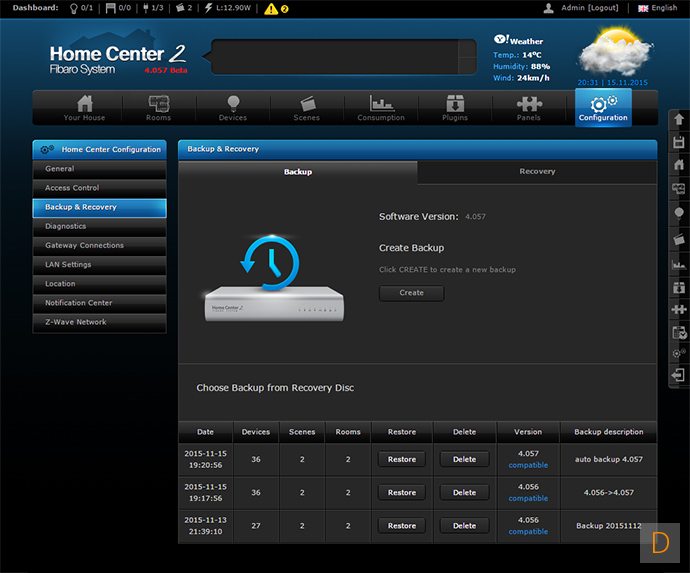Screen dimensions: 690x573
Task: Click the chart icon in right sidebar
Action: coord(679,264)
